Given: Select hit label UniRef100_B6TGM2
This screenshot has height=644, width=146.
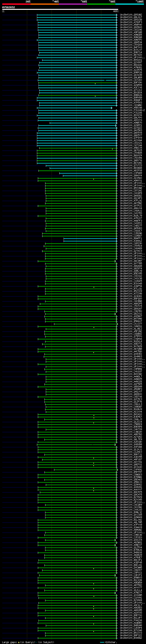Looking at the screenshot, I should pyautogui.click(x=131, y=163).
